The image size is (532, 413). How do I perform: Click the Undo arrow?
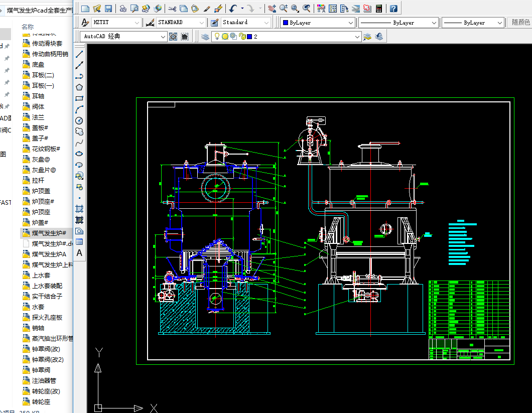(233, 9)
